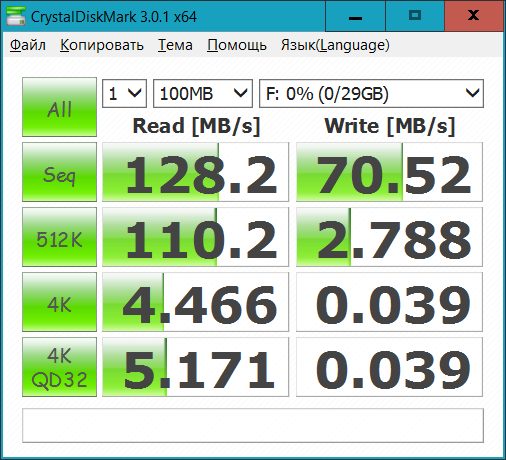Image resolution: width=506 pixels, height=460 pixels.
Task: Open the test run count dropdown
Action: coord(124,94)
